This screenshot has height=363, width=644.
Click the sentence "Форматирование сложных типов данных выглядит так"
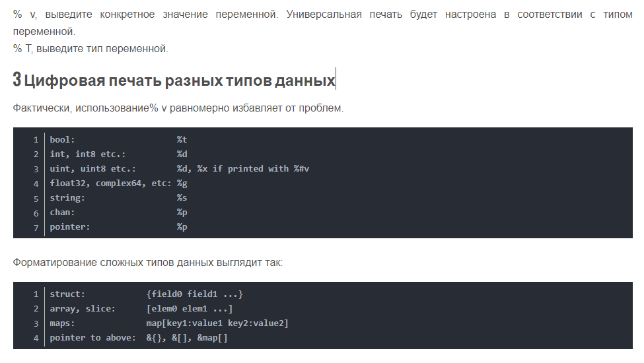147,263
